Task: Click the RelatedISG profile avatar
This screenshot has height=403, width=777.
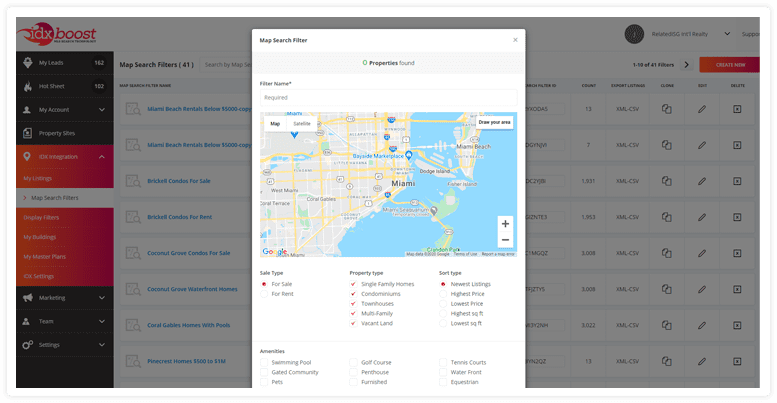Action: 634,34
